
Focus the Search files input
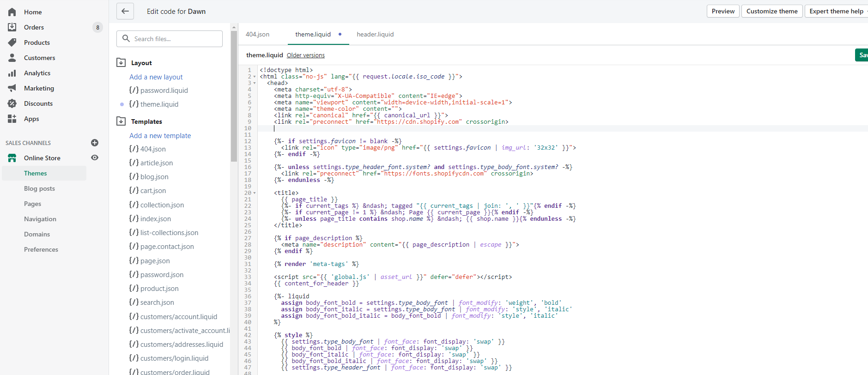170,39
